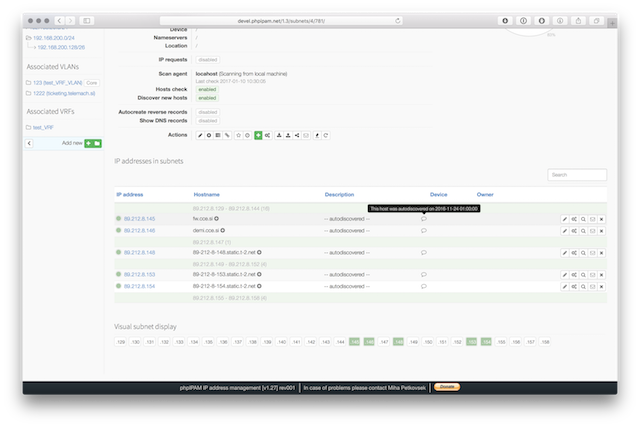This screenshot has height=427, width=640.
Task: Click the comment bubble icon for fw.coe.si
Action: click(424, 218)
